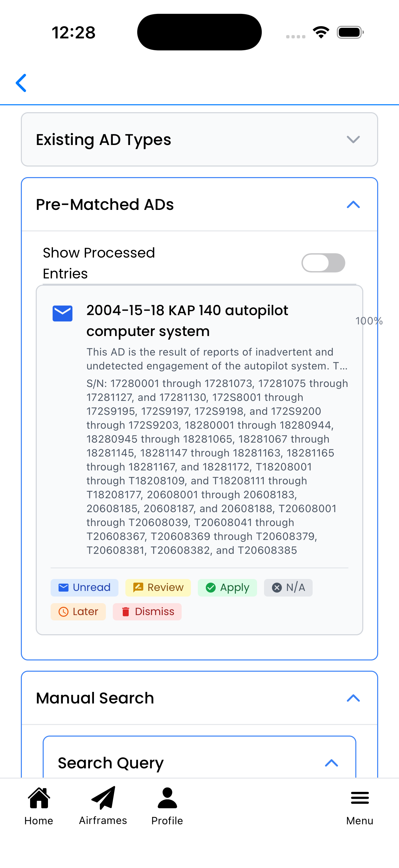Click the 100% match indicator
Viewport: 399px width, 868px height.
tap(369, 321)
